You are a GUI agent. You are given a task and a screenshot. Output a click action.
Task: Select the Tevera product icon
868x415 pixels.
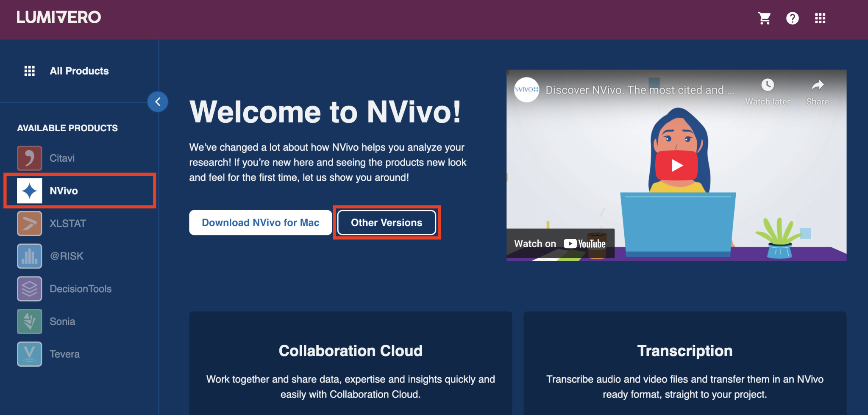(x=29, y=354)
